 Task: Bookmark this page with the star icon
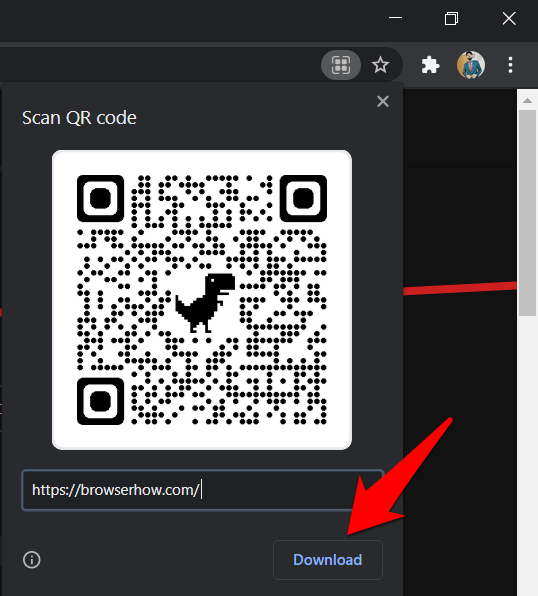(x=380, y=65)
